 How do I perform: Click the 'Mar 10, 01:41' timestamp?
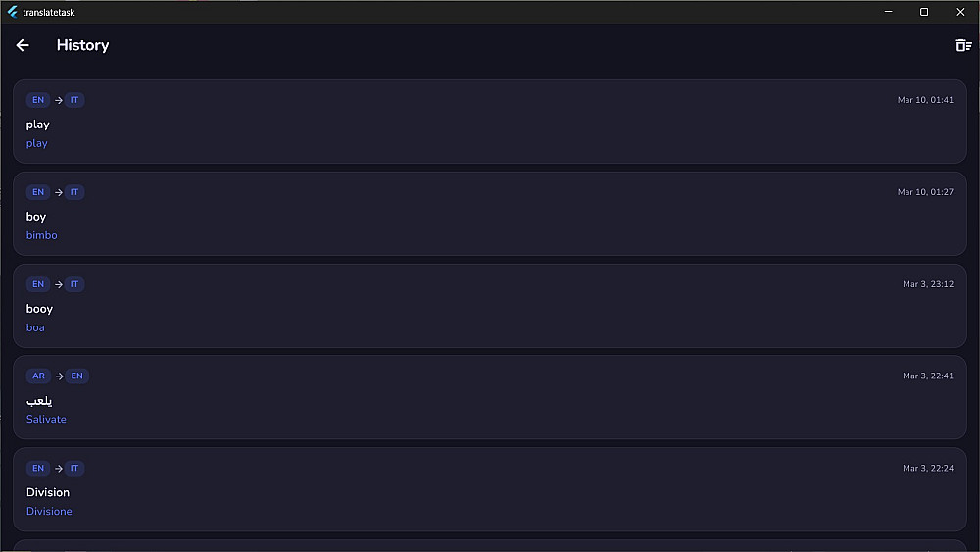(925, 100)
